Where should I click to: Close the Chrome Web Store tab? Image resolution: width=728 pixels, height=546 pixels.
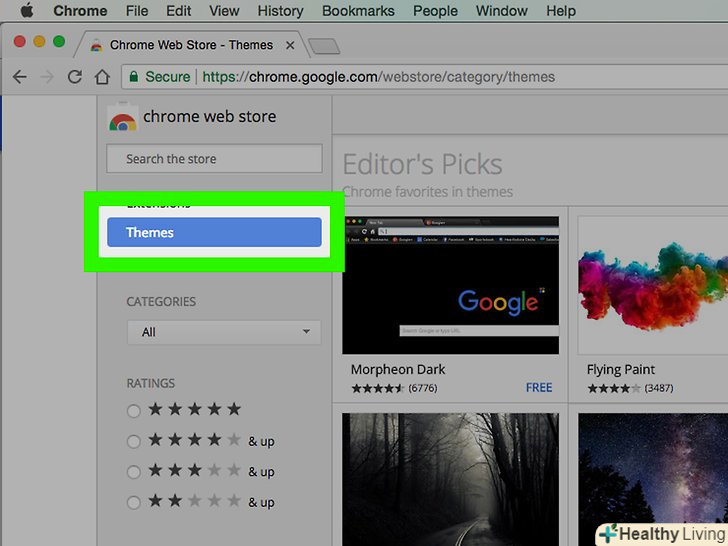(290, 46)
